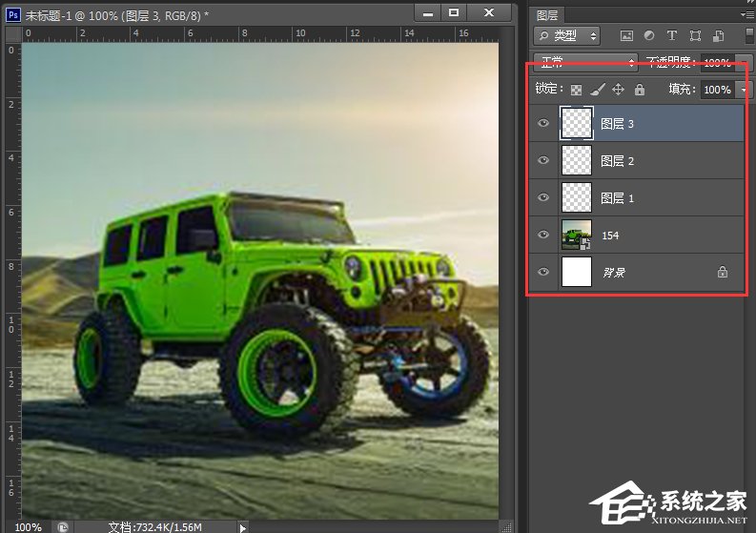
Task: Click the pixel layer filter icon
Action: (x=626, y=35)
